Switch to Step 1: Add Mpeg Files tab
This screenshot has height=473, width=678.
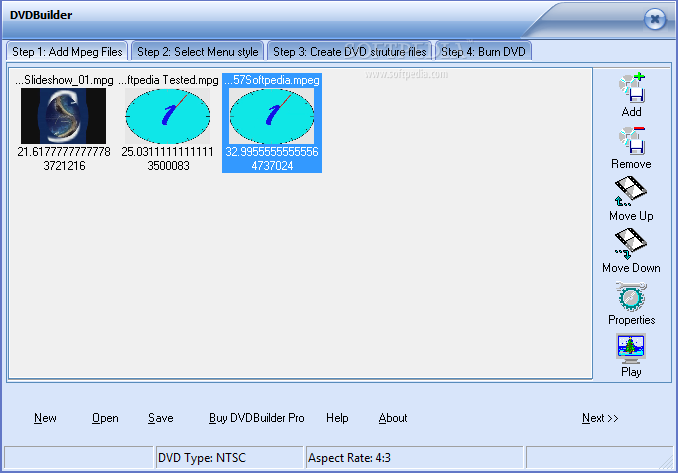[x=67, y=51]
